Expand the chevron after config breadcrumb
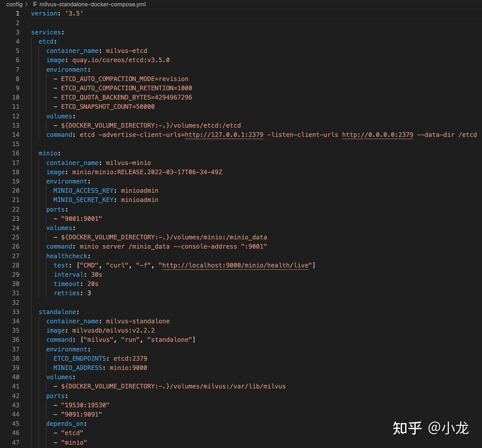This screenshot has height=448, width=482. [x=26, y=4]
